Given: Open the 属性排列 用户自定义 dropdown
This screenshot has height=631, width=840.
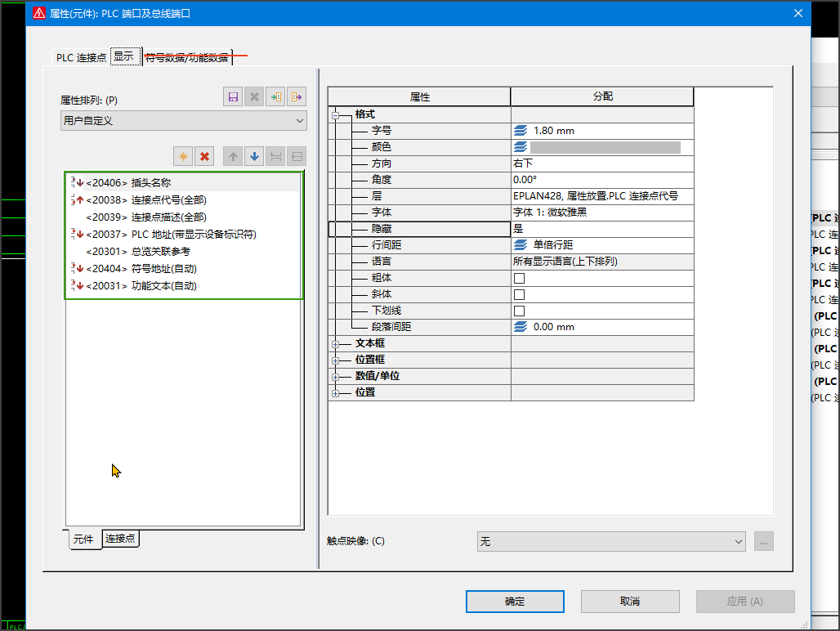Looking at the screenshot, I should (184, 120).
